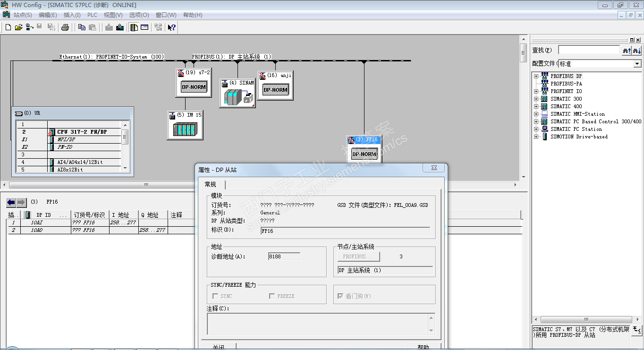Open the 编辑(E) menu
Image resolution: width=644 pixels, height=350 pixels.
coord(48,15)
